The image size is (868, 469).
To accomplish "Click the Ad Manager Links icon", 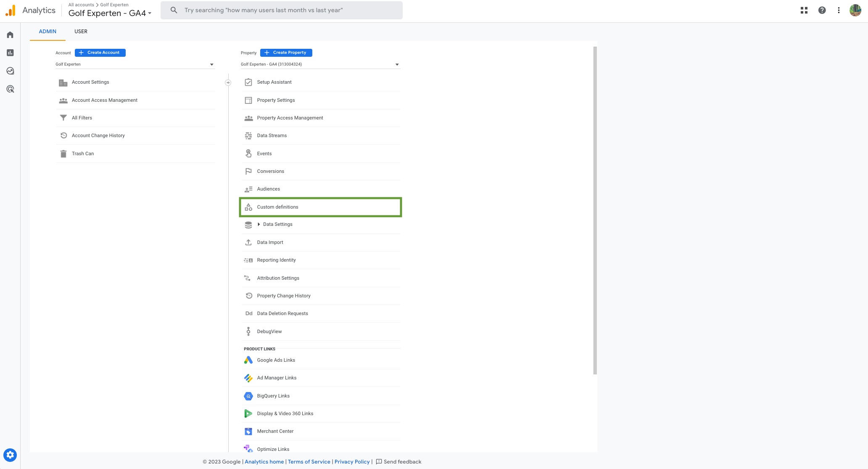I will pyautogui.click(x=248, y=378).
